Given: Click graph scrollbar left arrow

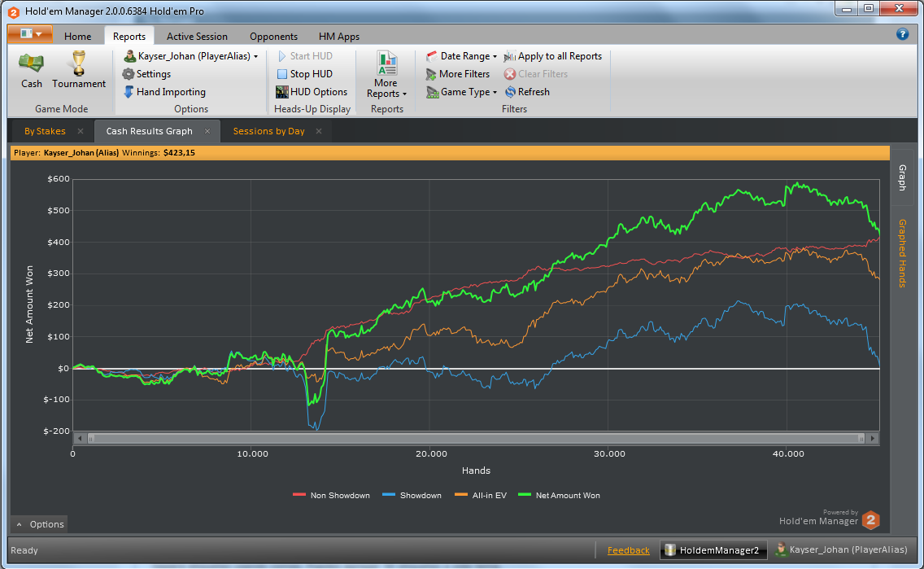Looking at the screenshot, I should [81, 438].
